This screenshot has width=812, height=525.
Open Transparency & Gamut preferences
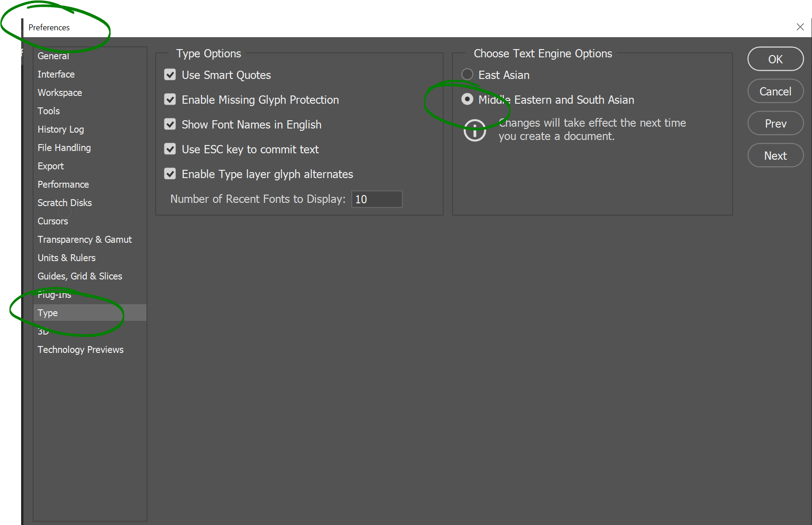[x=85, y=240]
